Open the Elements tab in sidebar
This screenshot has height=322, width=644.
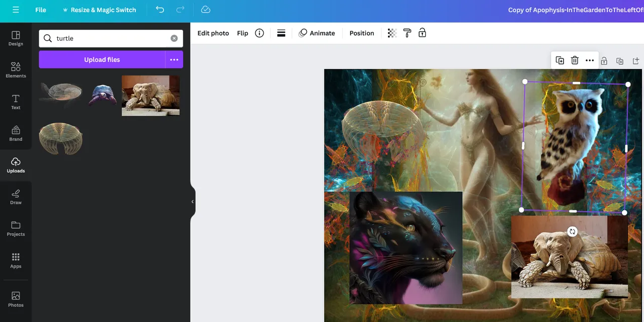point(16,70)
